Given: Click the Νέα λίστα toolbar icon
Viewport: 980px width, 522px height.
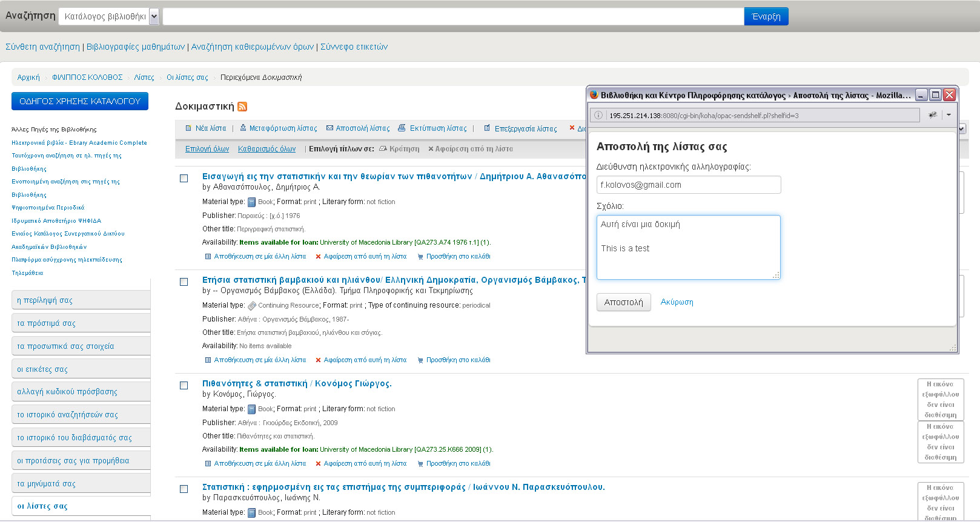Looking at the screenshot, I should pyautogui.click(x=188, y=128).
